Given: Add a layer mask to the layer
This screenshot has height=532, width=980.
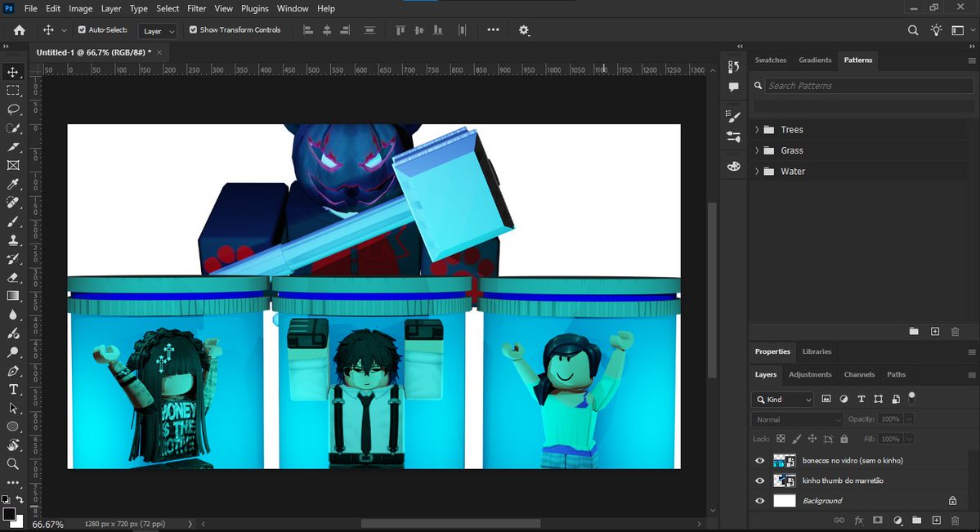Looking at the screenshot, I should [x=878, y=520].
